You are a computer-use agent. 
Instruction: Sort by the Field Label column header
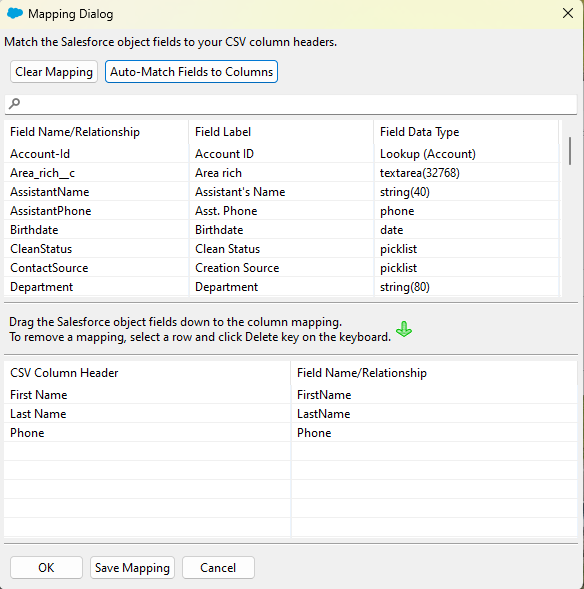281,132
